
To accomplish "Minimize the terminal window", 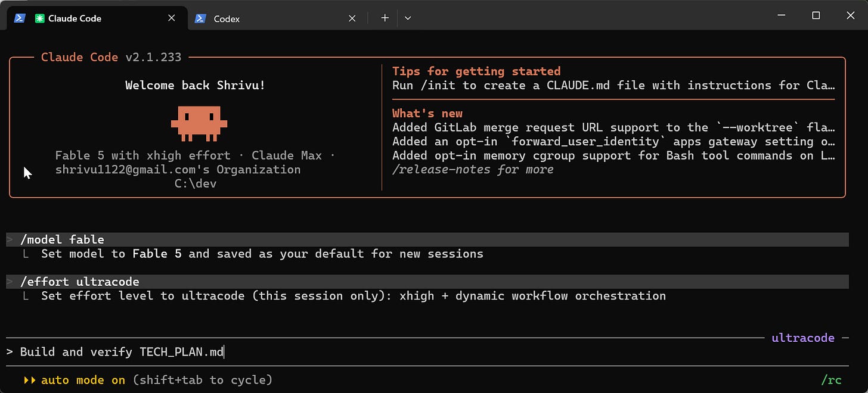I will [782, 16].
